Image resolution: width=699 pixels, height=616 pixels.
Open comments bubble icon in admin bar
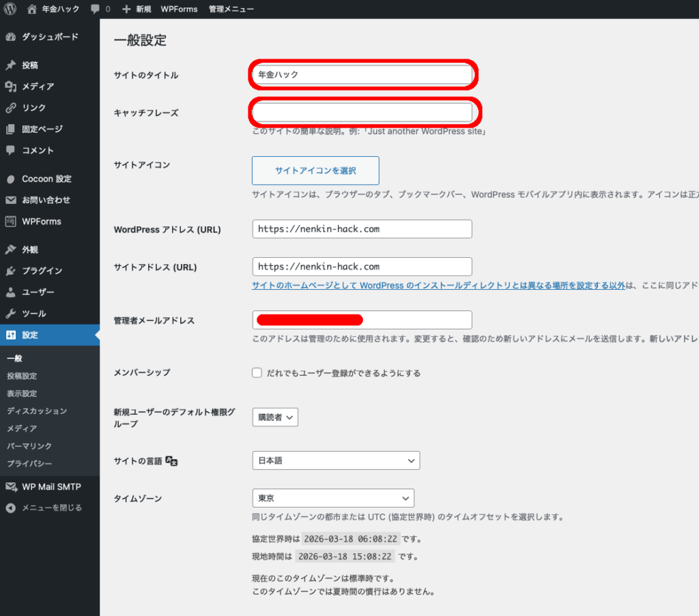coord(95,9)
